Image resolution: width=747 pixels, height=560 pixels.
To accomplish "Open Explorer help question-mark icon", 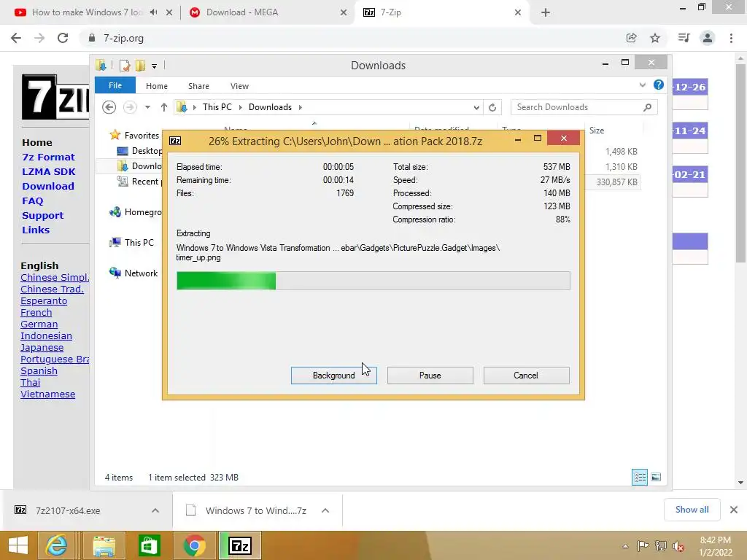I will point(659,85).
